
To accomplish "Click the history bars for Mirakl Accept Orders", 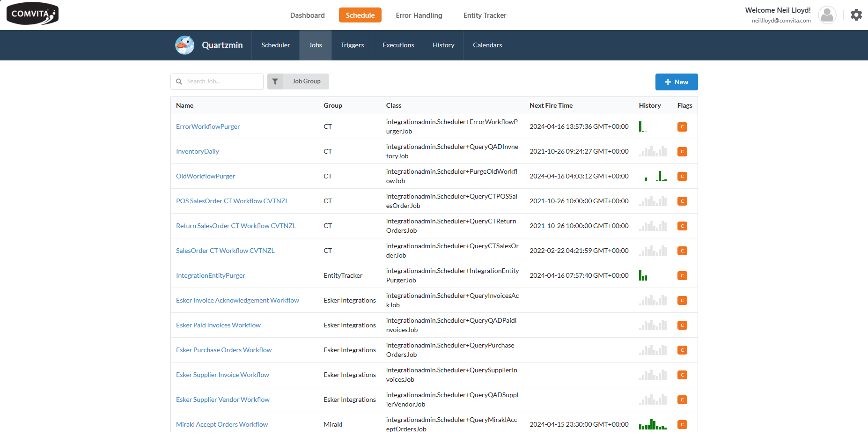I will tap(653, 425).
